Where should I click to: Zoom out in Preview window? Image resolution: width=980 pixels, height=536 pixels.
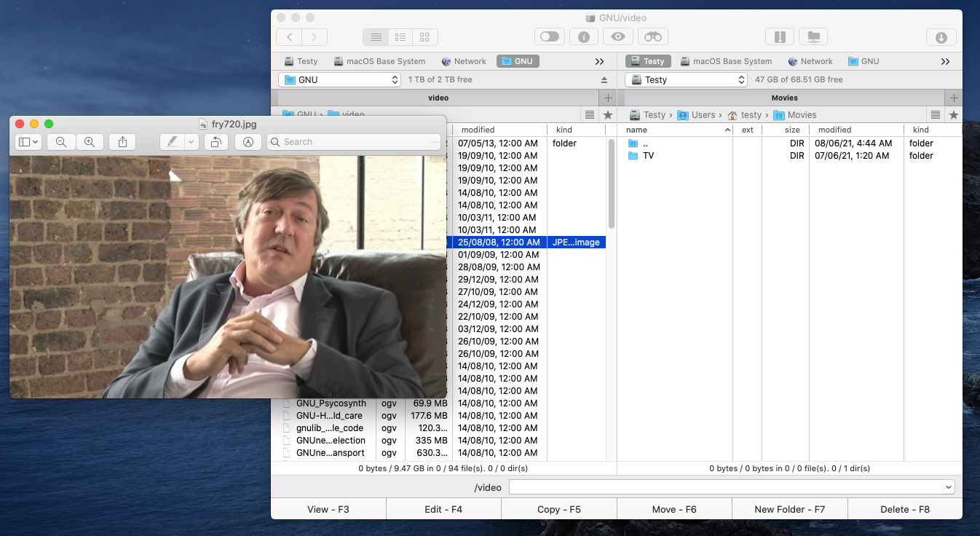coord(61,142)
